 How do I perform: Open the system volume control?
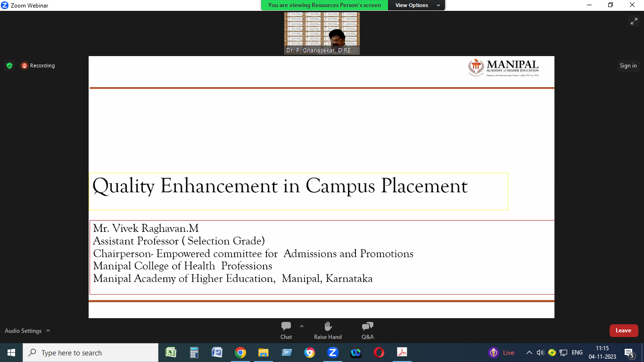[540, 353]
